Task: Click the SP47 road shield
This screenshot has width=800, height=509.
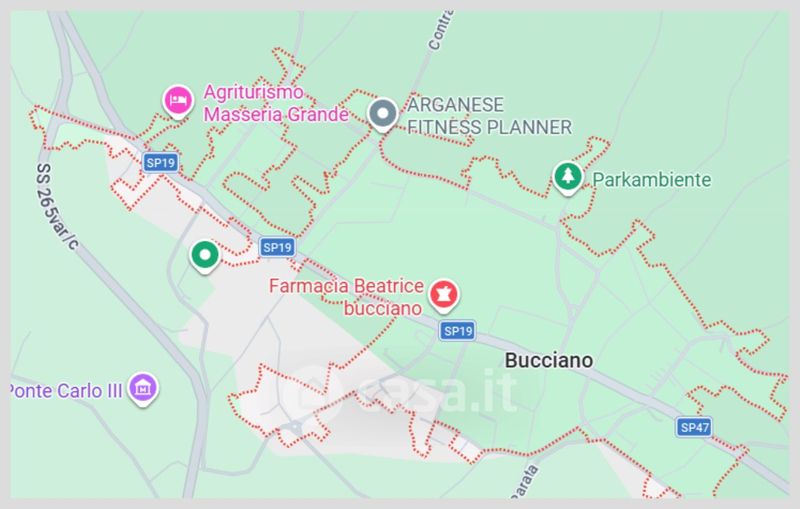Action: pos(694,427)
